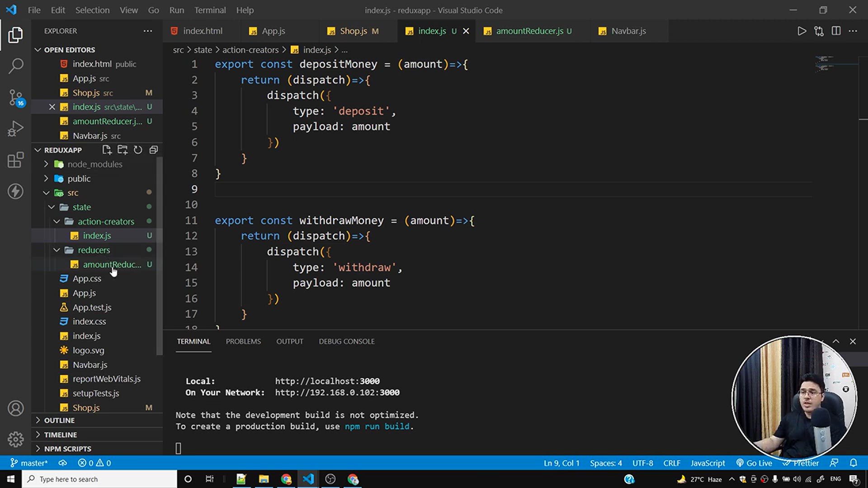Open changes compare icon in editor toolbar
The height and width of the screenshot is (488, 868).
click(x=819, y=31)
